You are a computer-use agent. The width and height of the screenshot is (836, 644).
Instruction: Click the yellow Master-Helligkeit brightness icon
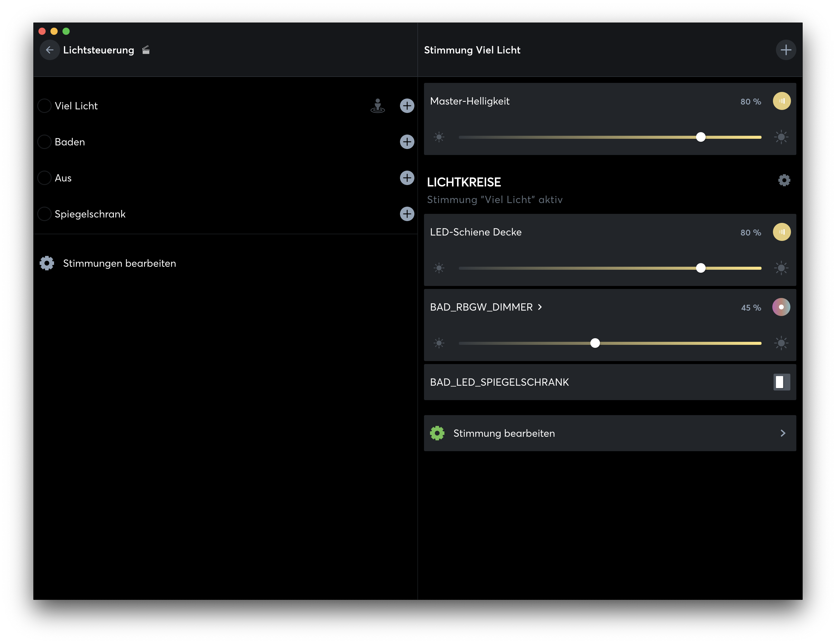point(781,101)
